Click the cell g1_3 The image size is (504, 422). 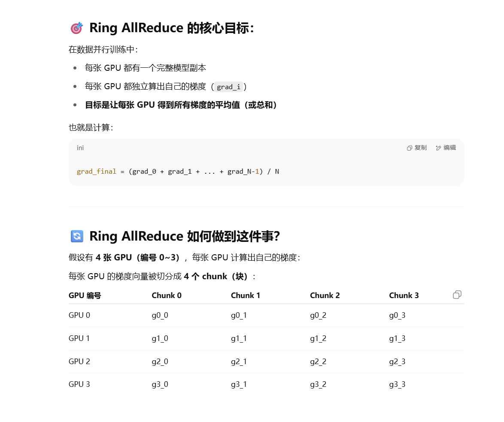click(x=397, y=338)
